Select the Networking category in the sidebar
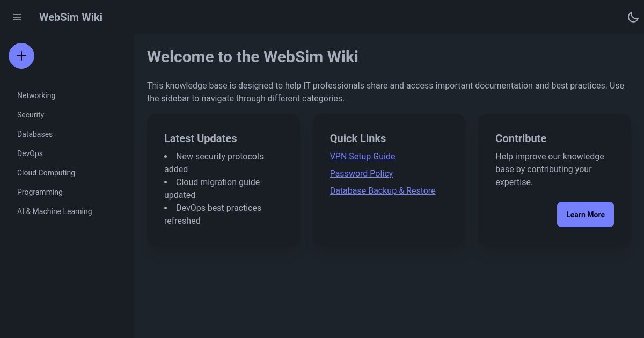 pyautogui.click(x=36, y=95)
